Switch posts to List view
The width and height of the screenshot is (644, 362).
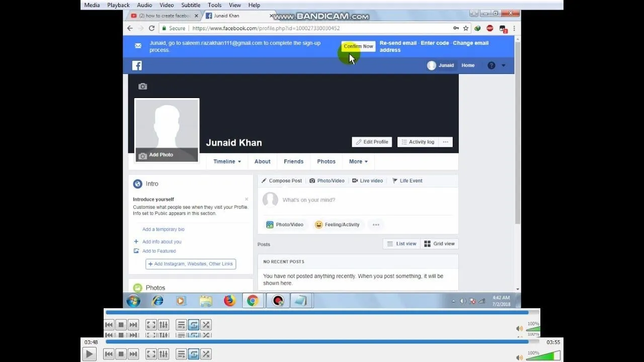(x=401, y=244)
